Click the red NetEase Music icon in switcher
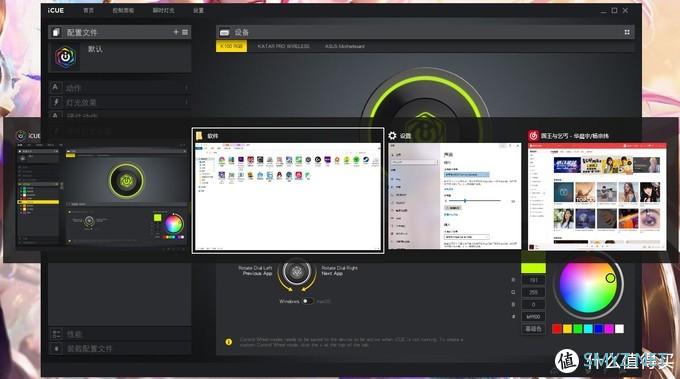This screenshot has height=379, width=680. 533,136
